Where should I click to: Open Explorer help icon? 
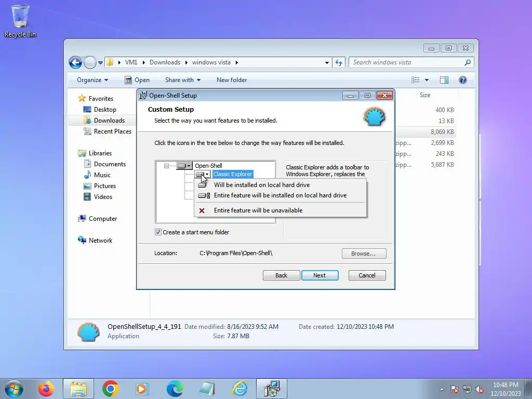coord(463,80)
